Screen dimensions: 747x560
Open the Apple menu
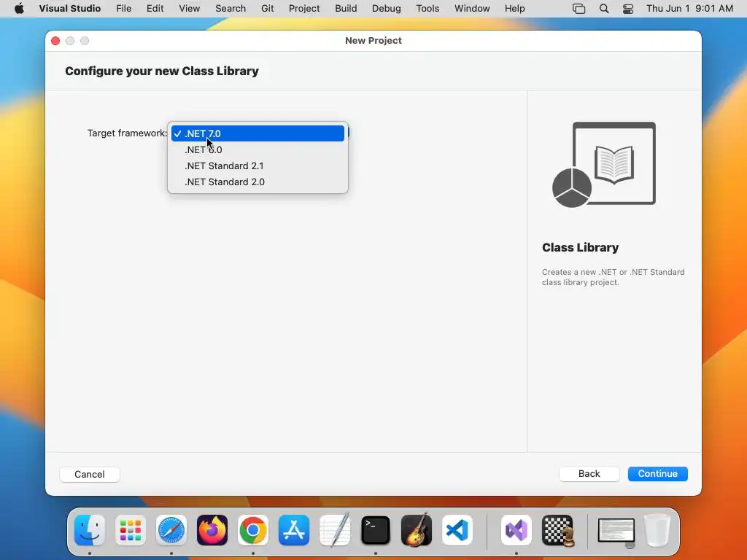[x=19, y=9]
